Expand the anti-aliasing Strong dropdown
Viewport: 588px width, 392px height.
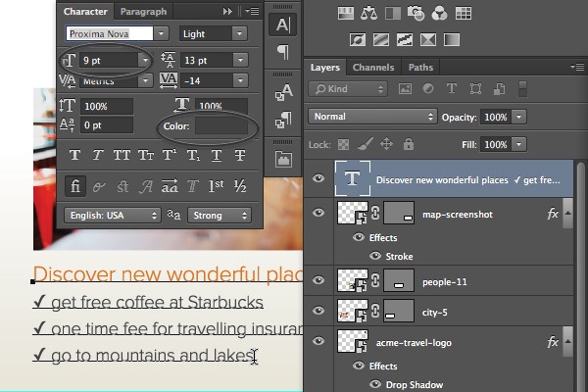[218, 215]
